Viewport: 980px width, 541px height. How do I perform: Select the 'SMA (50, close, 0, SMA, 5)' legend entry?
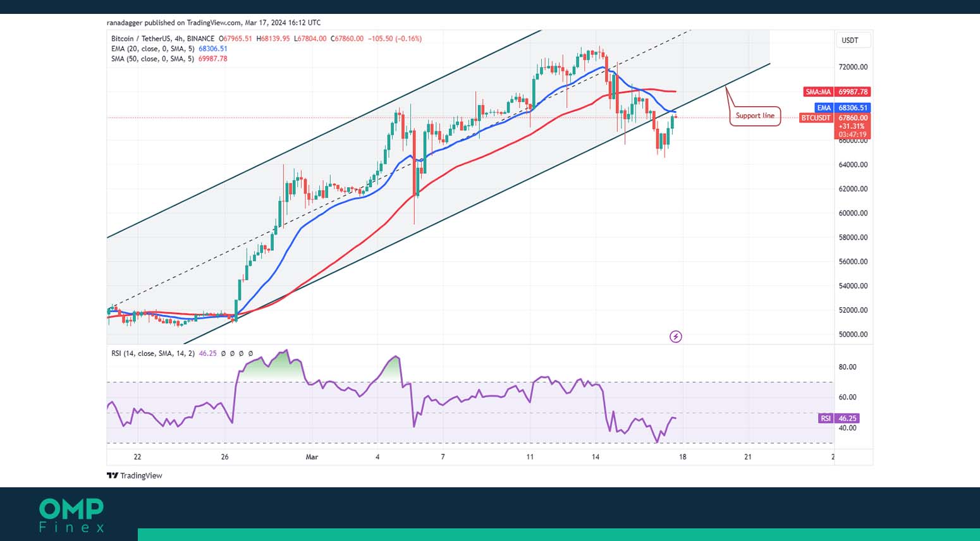pyautogui.click(x=152, y=59)
